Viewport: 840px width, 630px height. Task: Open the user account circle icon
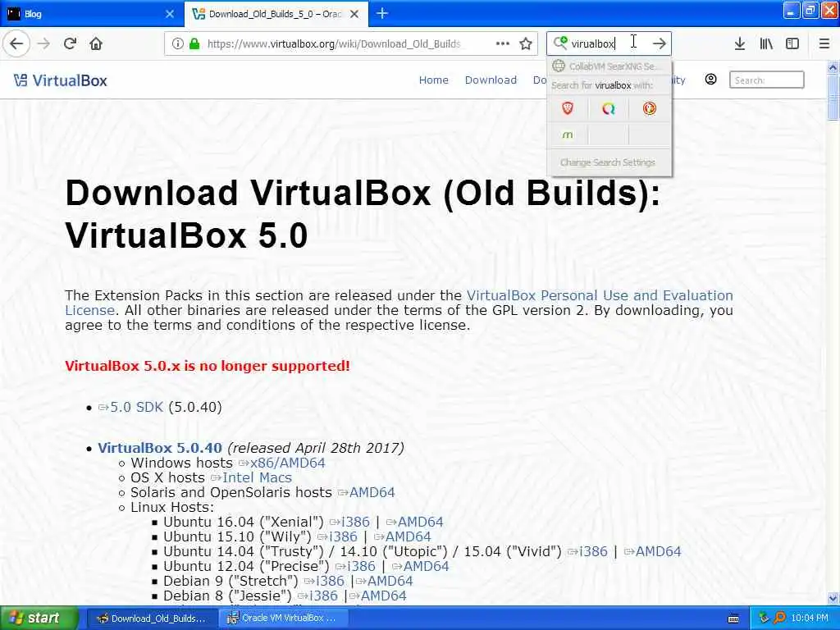(x=710, y=80)
